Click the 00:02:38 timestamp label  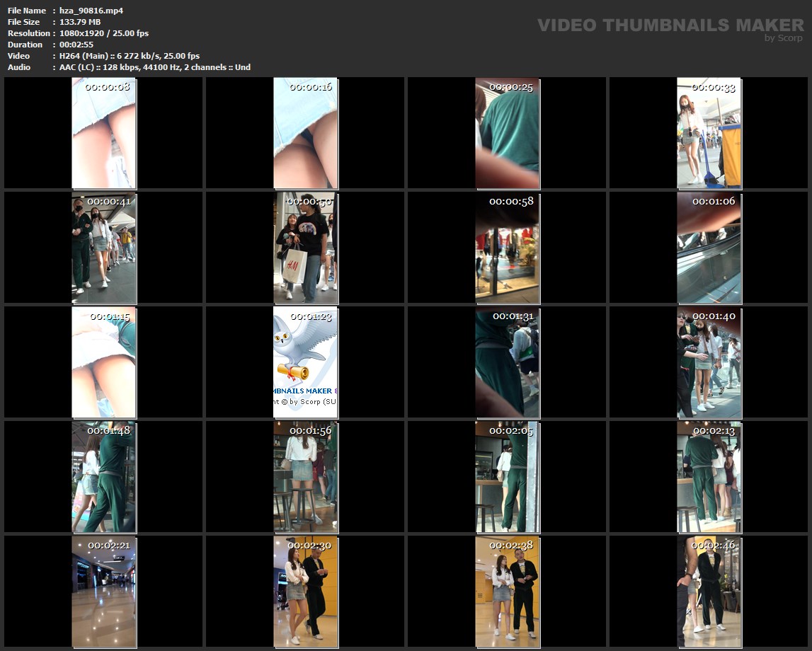(x=511, y=546)
